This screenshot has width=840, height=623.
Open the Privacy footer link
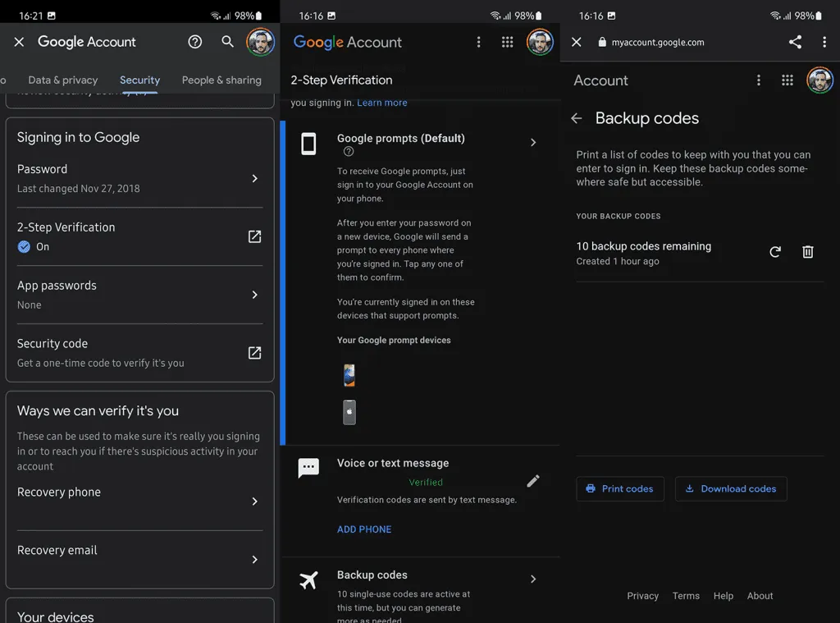643,596
